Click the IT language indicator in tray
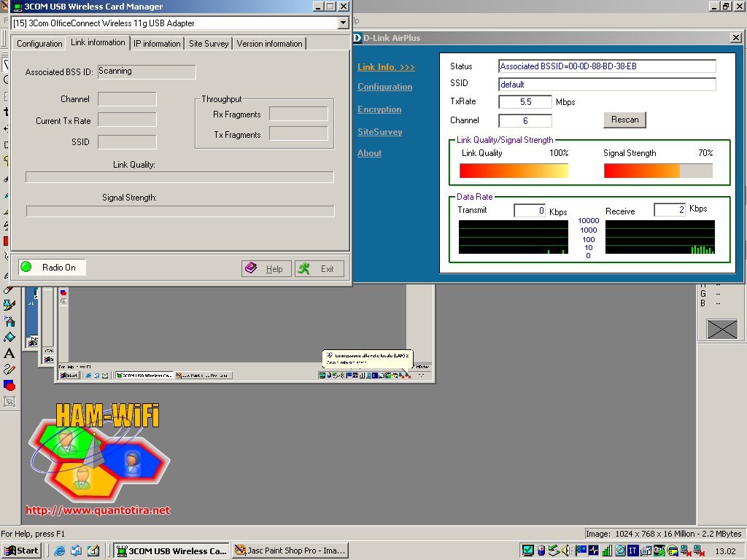Image resolution: width=747 pixels, height=560 pixels. pos(632,551)
